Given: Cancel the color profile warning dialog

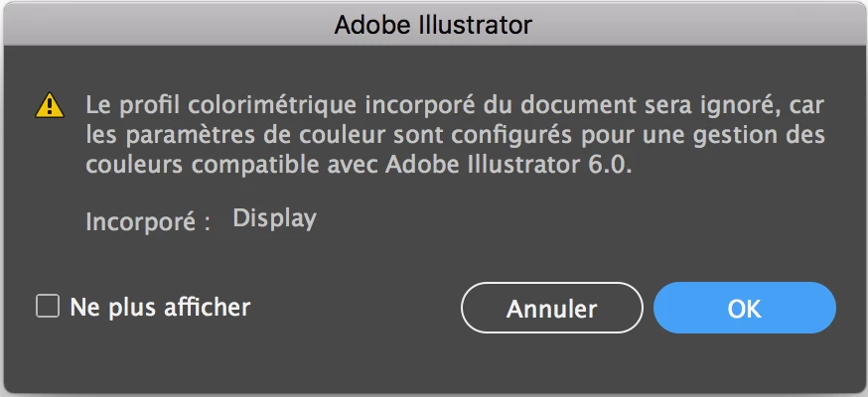Looking at the screenshot, I should [x=551, y=308].
